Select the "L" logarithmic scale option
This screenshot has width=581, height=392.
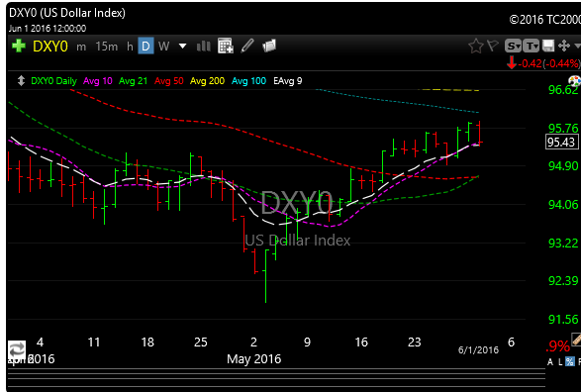coord(559,362)
